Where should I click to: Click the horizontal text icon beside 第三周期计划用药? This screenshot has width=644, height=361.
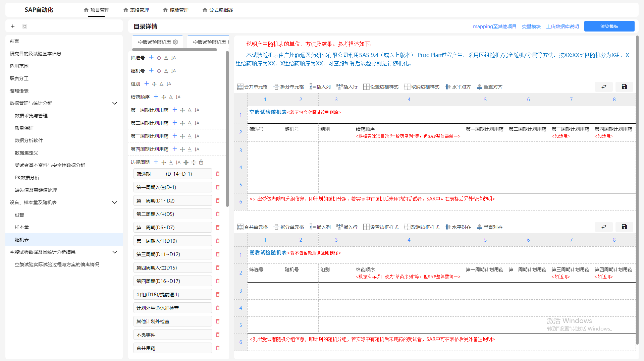[x=190, y=136]
